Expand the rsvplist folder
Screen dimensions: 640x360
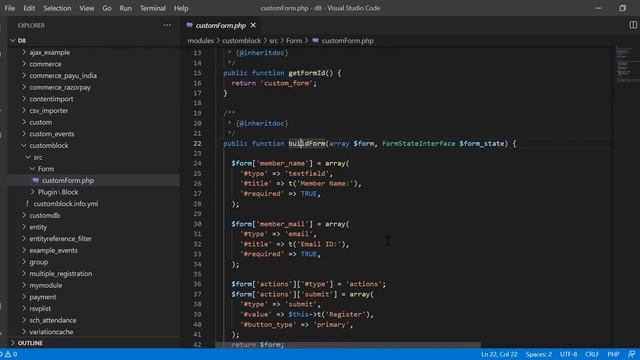click(x=24, y=309)
